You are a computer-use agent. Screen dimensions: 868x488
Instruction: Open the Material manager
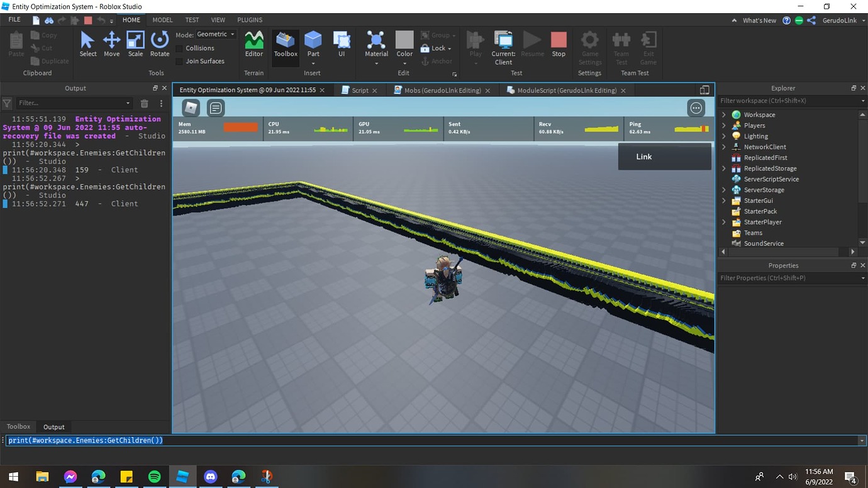tap(376, 44)
